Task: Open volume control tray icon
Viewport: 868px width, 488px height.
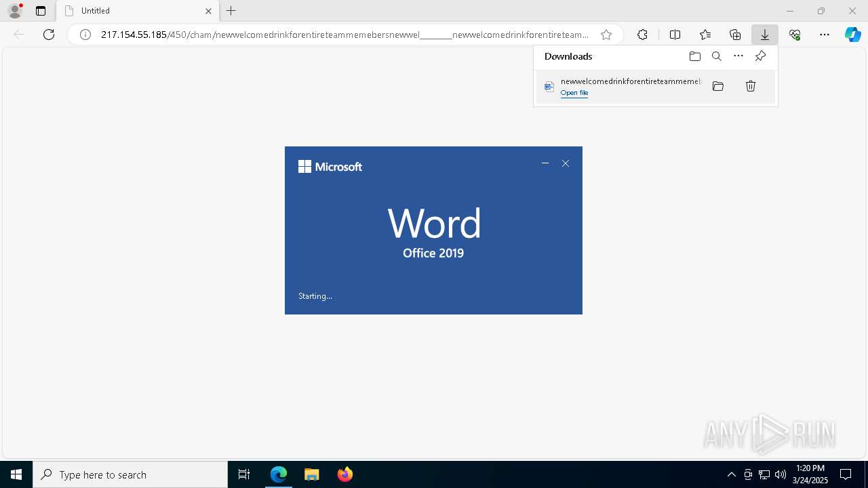Action: (x=781, y=474)
